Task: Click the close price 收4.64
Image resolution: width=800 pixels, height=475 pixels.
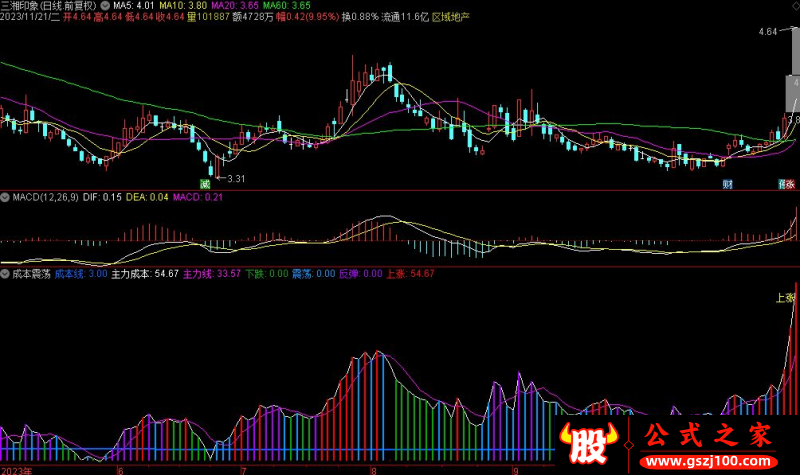Action: pos(170,17)
